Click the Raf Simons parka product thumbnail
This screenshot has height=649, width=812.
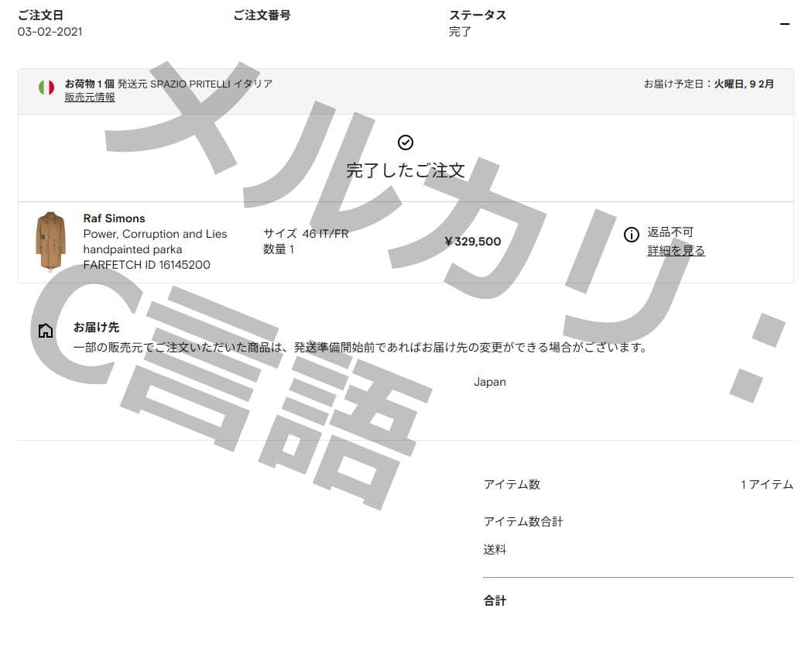coord(50,241)
